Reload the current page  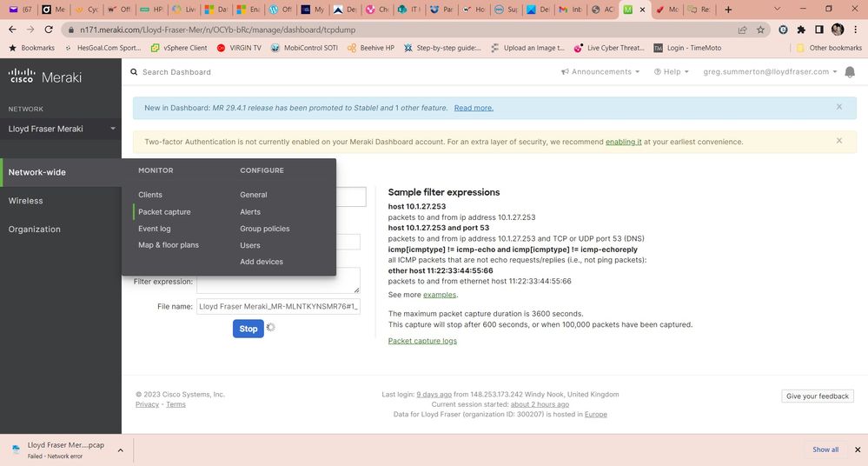[x=49, y=30]
